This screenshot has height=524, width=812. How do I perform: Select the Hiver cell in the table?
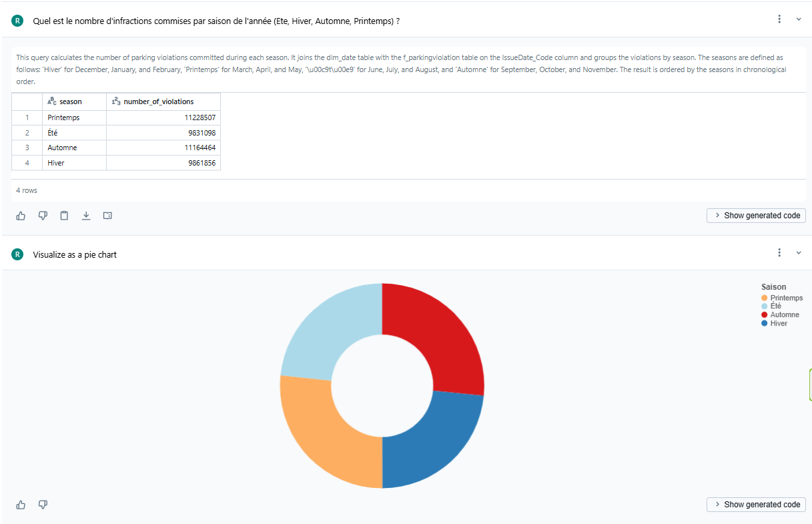(x=74, y=163)
